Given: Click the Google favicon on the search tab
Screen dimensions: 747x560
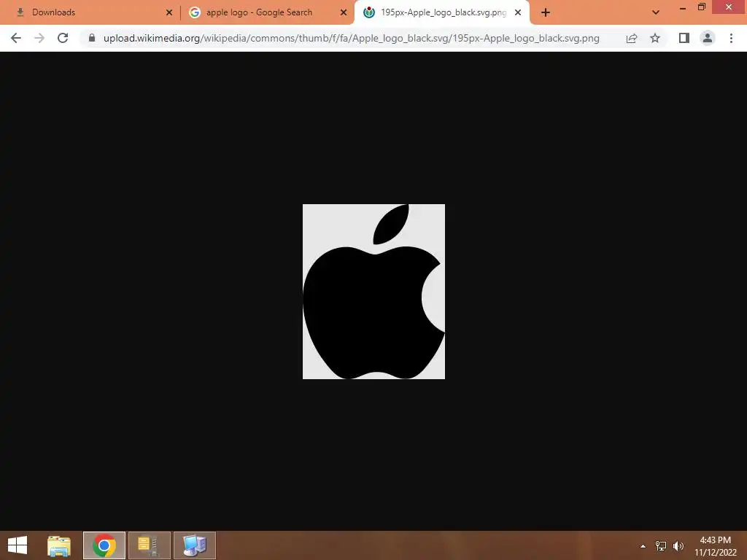Looking at the screenshot, I should tap(194, 12).
